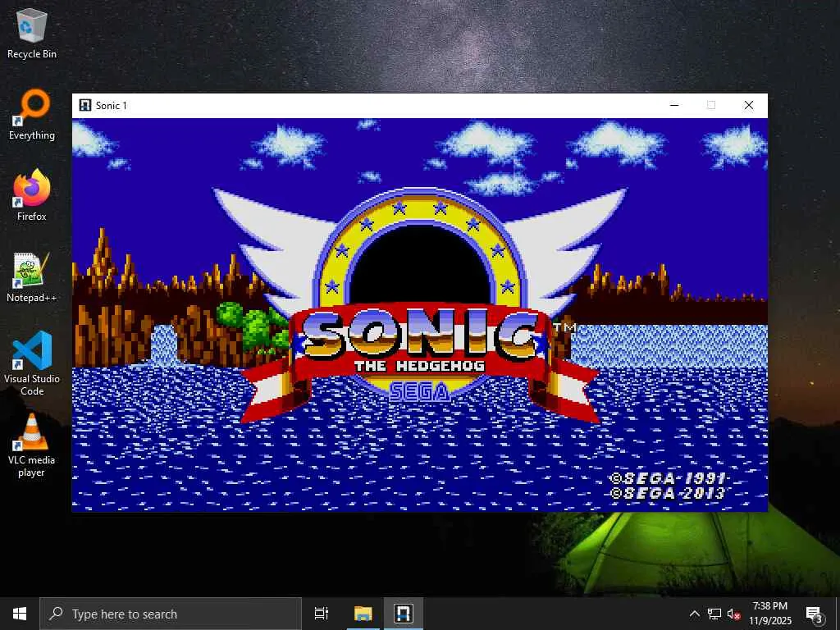The height and width of the screenshot is (630, 840).
Task: Close the Sonic 1 window
Action: [x=749, y=105]
